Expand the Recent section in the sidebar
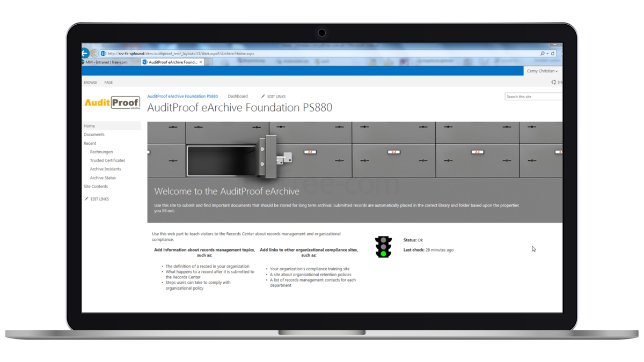 (x=89, y=143)
